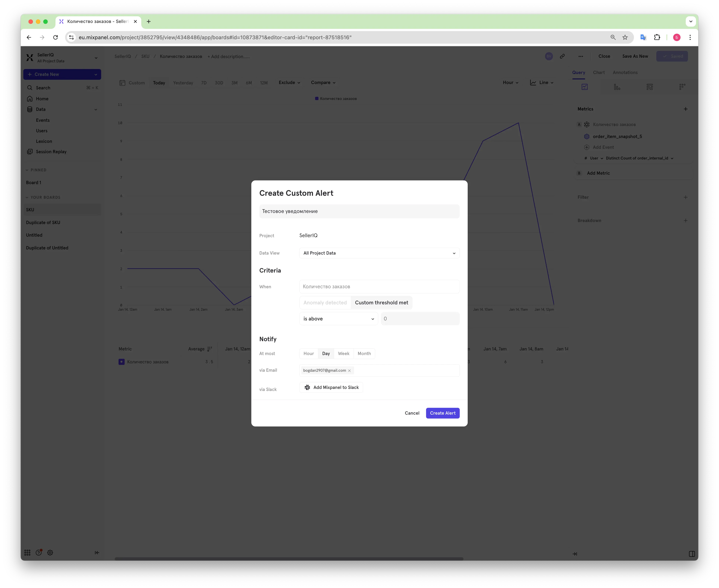Click the Save As New button
The height and width of the screenshot is (588, 719).
635,56
